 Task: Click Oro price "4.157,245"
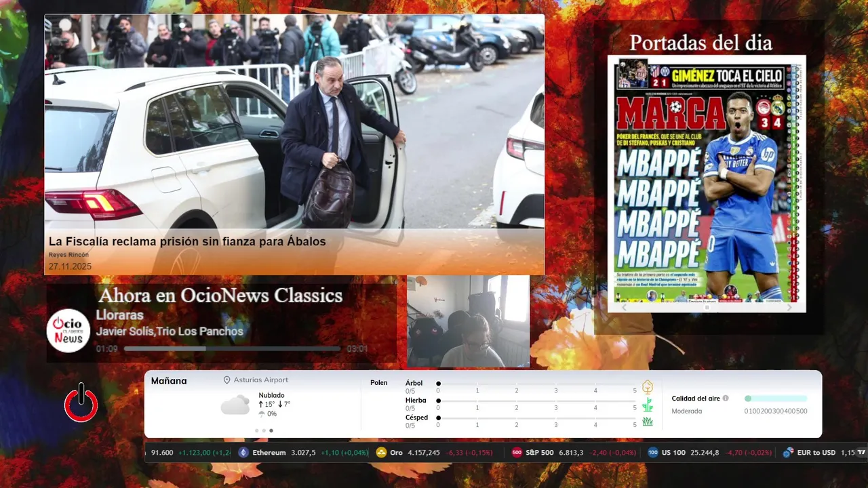click(424, 453)
